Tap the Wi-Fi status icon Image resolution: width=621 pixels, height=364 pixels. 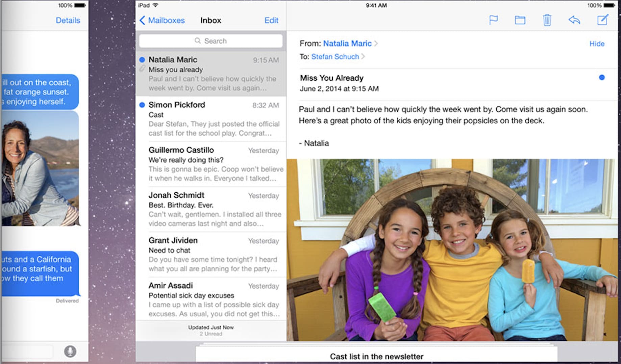pyautogui.click(x=155, y=5)
